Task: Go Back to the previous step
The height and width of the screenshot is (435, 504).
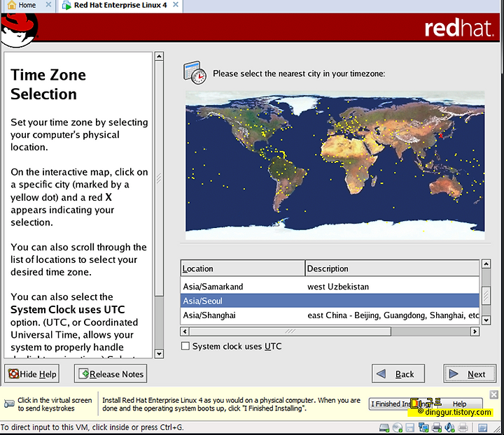Action: pyautogui.click(x=398, y=373)
